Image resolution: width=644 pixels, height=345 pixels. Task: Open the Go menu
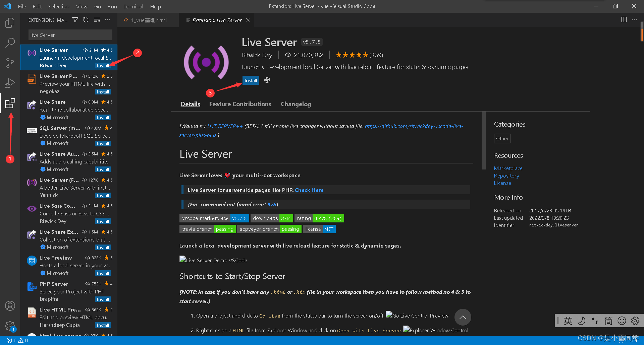(98, 6)
